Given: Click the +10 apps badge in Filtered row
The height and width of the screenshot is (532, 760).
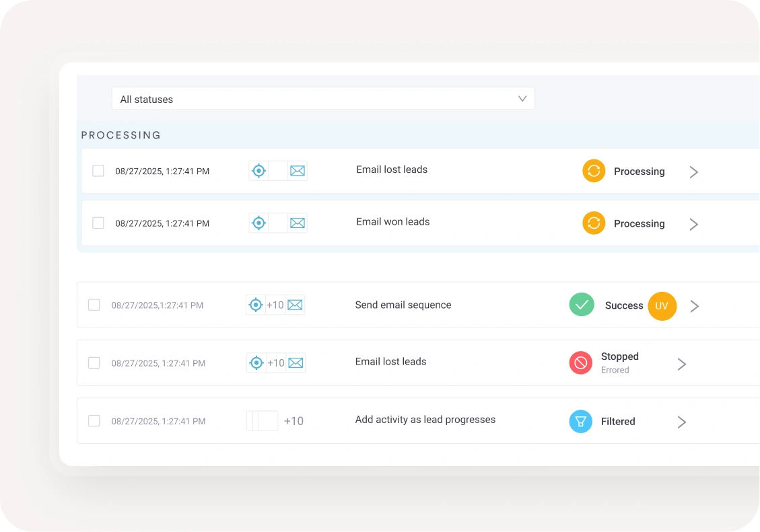Looking at the screenshot, I should [293, 422].
